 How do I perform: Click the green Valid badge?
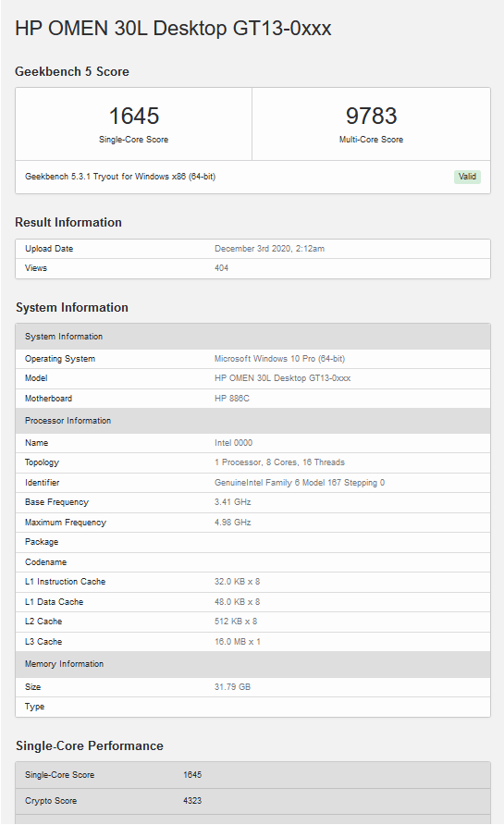tap(467, 177)
